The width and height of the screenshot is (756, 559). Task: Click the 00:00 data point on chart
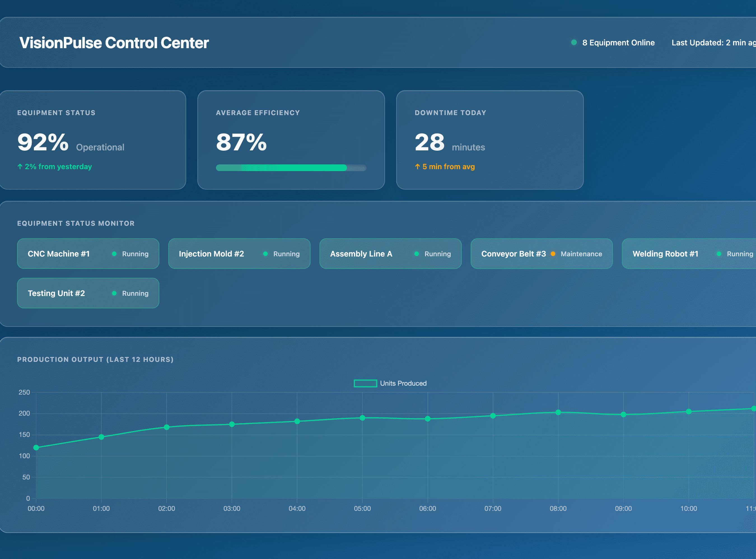point(36,448)
